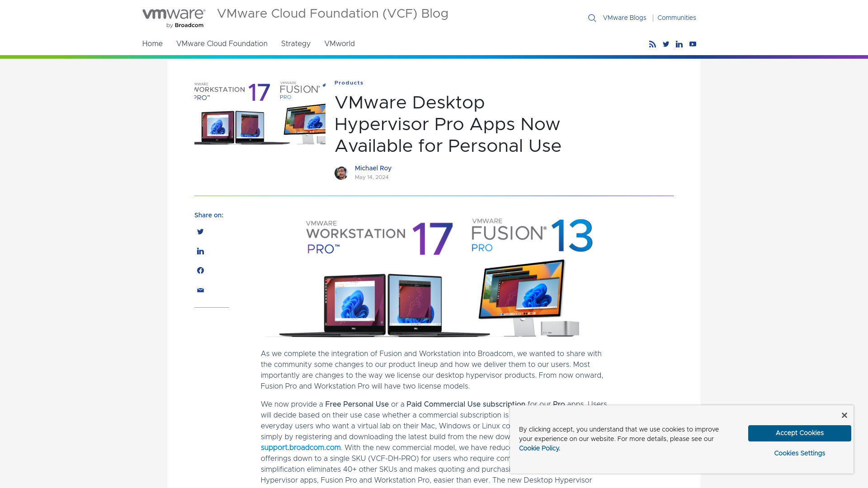The height and width of the screenshot is (488, 868).
Task: Click the LinkedIn navbar icon
Action: click(x=679, y=44)
